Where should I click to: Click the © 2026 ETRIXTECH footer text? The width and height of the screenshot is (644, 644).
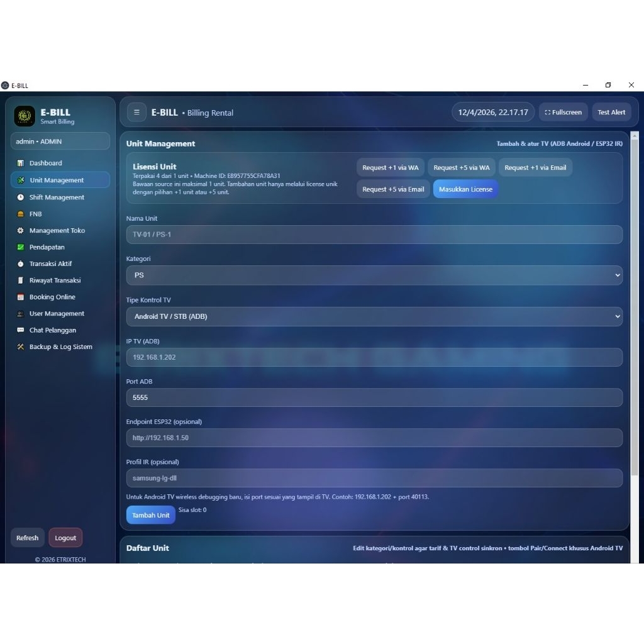pos(60,559)
